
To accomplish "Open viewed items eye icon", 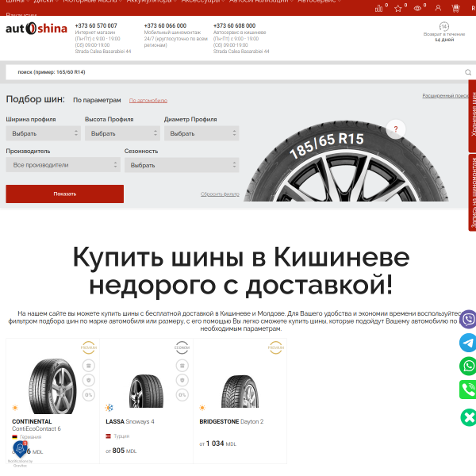I will (x=417, y=8).
